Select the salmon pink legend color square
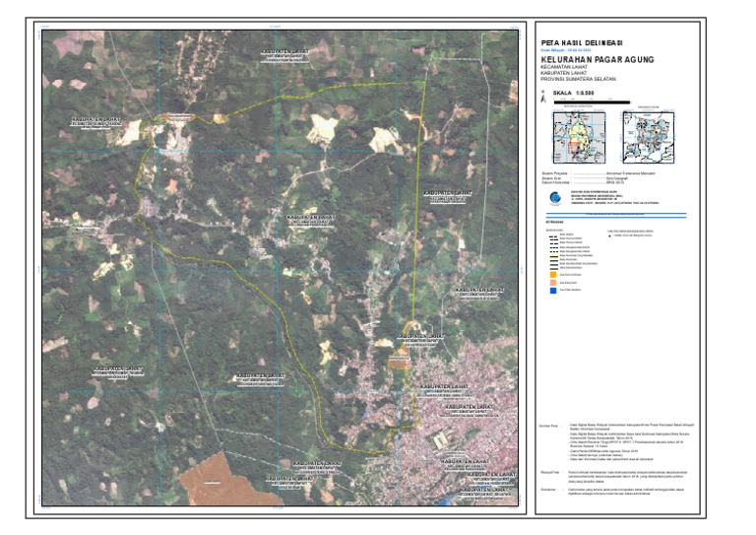Viewport: 756px width, 535px height. pos(553,282)
